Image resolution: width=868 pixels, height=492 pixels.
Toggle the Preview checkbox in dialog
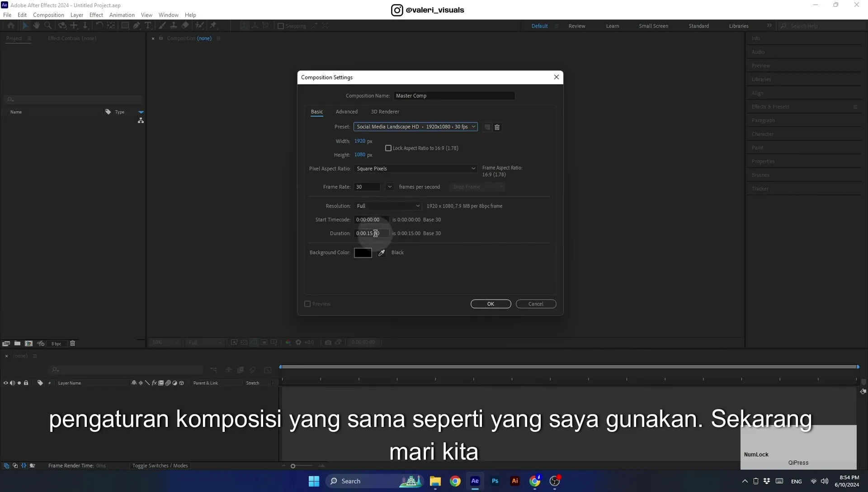pos(307,304)
